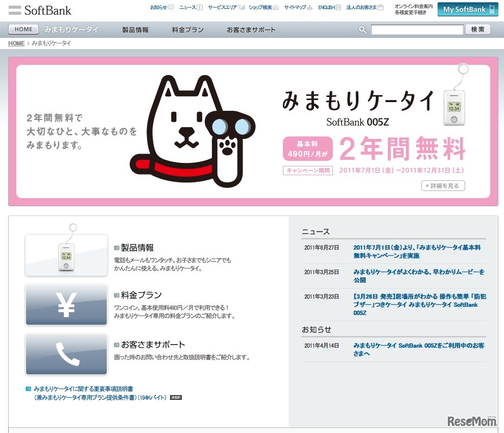The image size is (504, 433).
Task: Open news about 基本料無料キャンペーン
Action: pyautogui.click(x=417, y=251)
